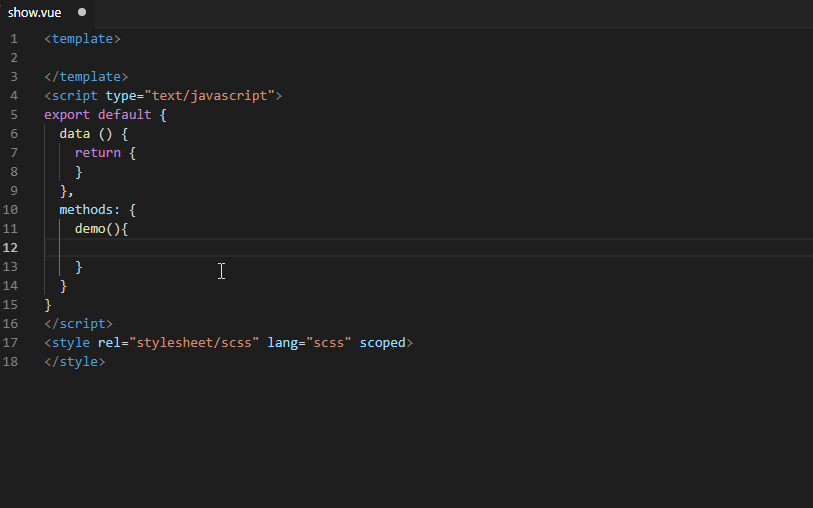Click the unsaved dot on show.vue tab
This screenshot has width=813, height=508.
point(82,12)
